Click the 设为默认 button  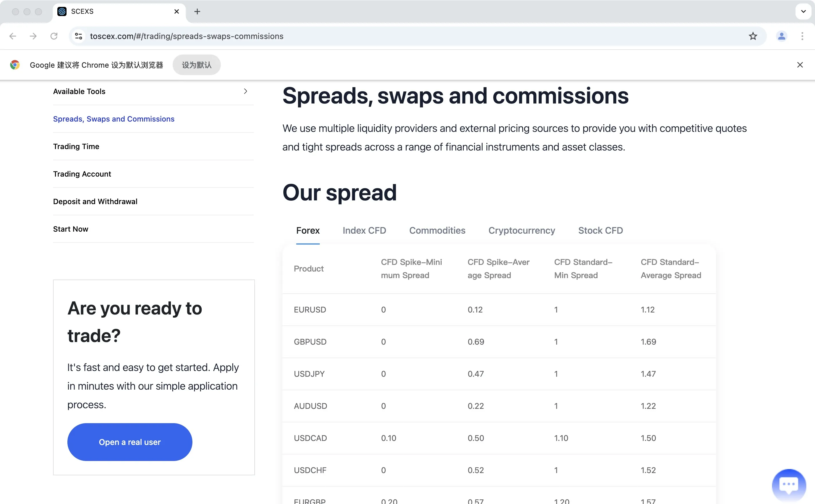[x=196, y=65]
